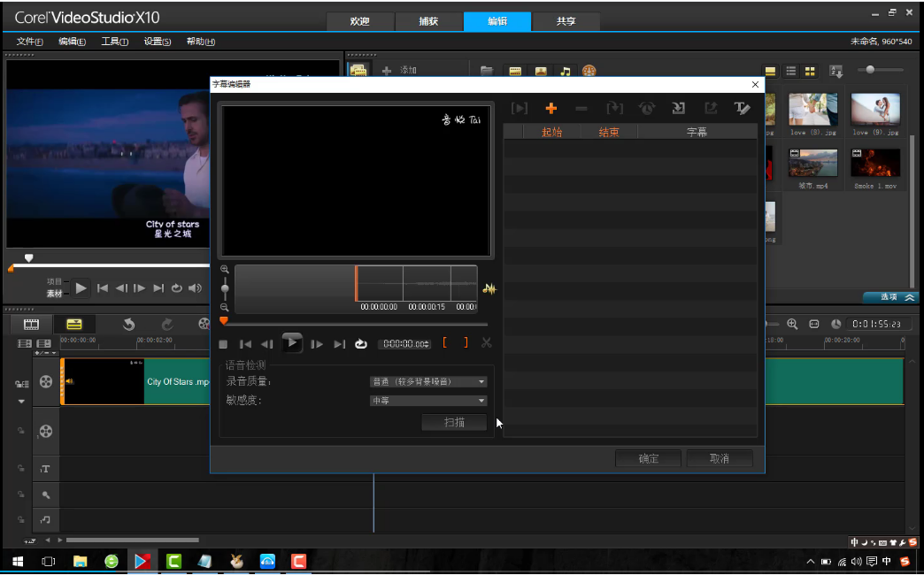Image resolution: width=924 pixels, height=575 pixels.
Task: Click the 扫描 scan button
Action: point(454,423)
